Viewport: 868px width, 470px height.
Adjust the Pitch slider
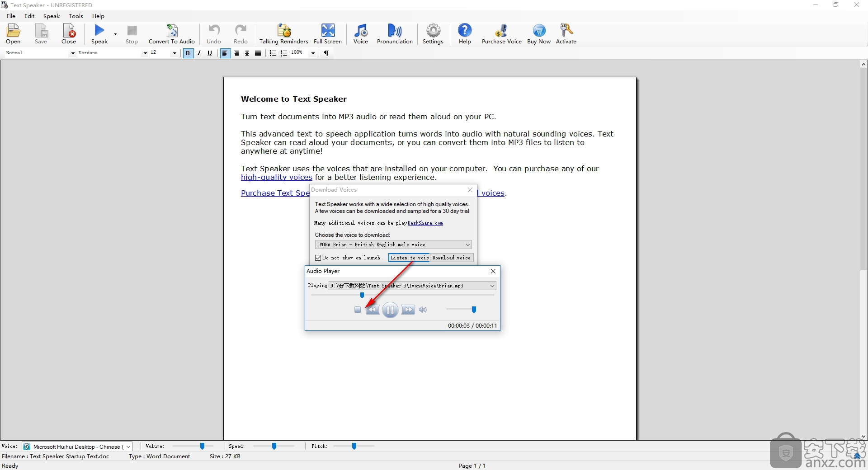(354, 446)
